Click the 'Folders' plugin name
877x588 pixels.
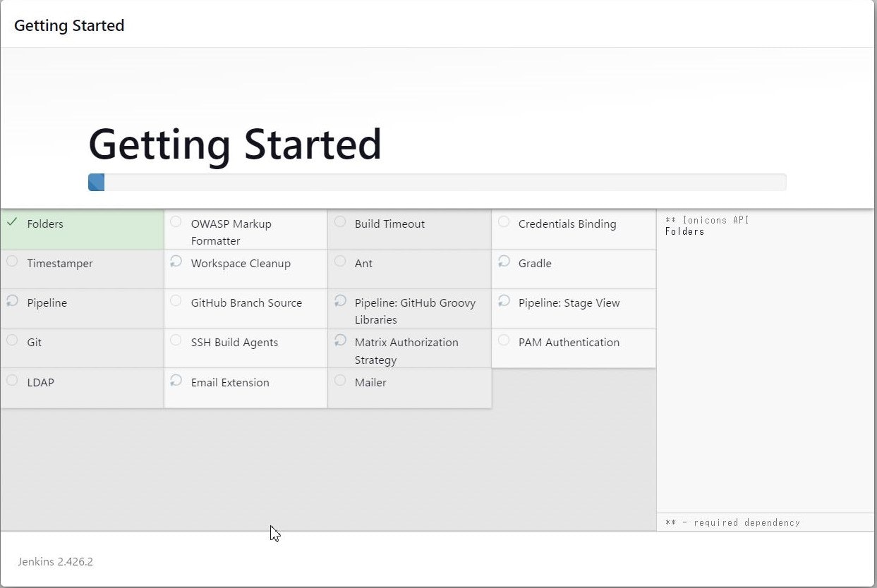click(45, 223)
